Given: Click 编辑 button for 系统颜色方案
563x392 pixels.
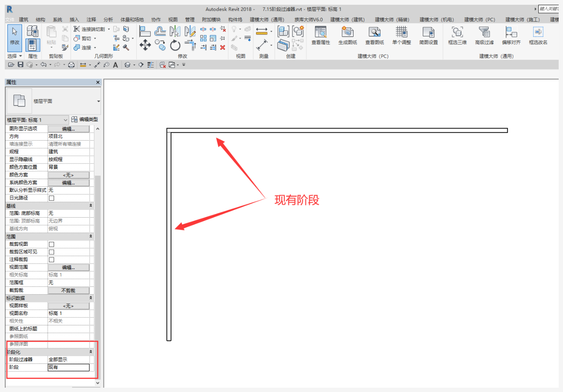Looking at the screenshot, I should (x=68, y=183).
